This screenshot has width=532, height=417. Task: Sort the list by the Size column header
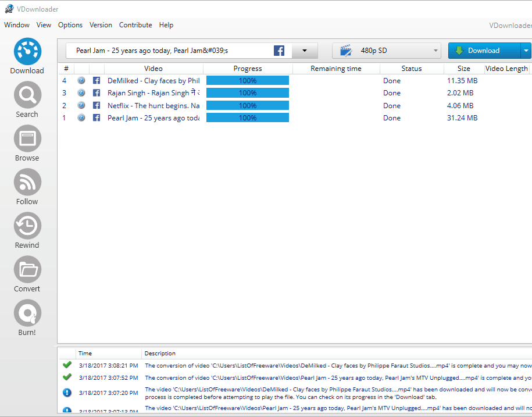464,69
